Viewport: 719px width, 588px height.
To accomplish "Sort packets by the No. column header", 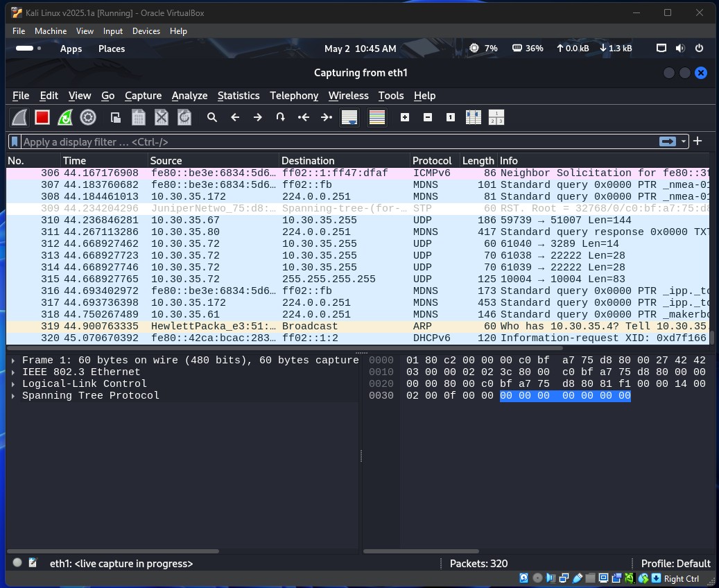I will (x=33, y=161).
